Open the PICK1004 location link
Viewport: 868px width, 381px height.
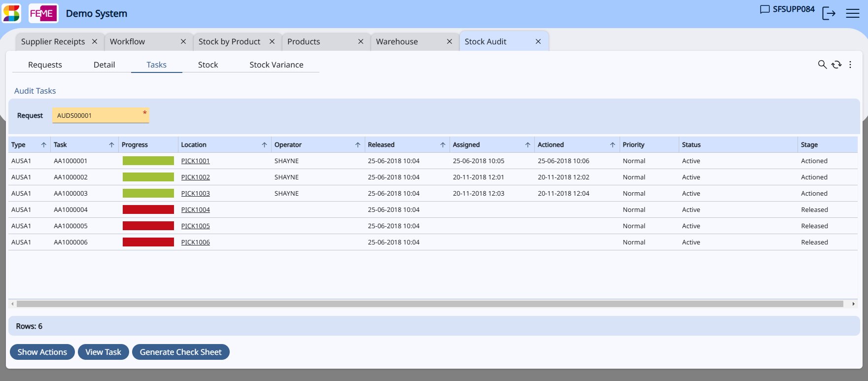195,209
